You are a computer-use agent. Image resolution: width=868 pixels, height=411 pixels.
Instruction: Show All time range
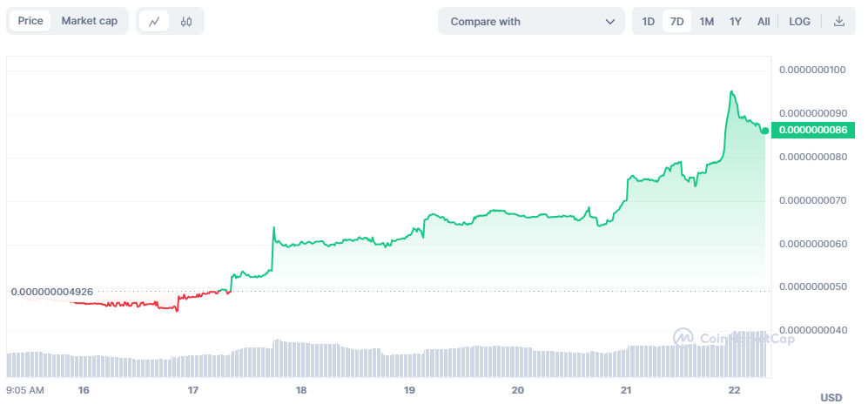coord(764,22)
